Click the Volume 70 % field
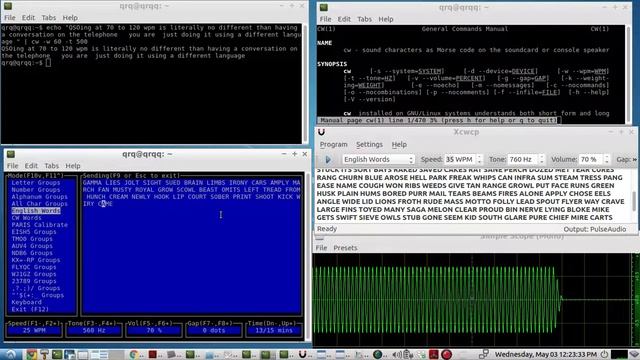The width and height of the screenshot is (640, 360). click(x=590, y=159)
